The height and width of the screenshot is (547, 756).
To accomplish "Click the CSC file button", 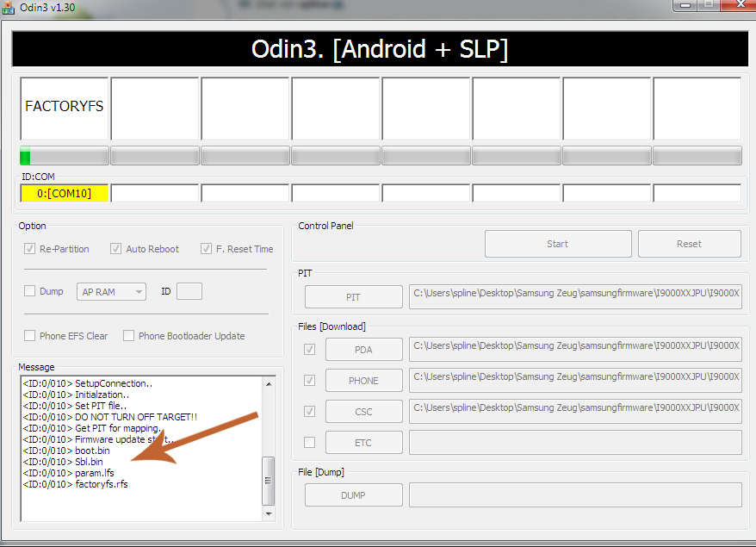I will 364,412.
